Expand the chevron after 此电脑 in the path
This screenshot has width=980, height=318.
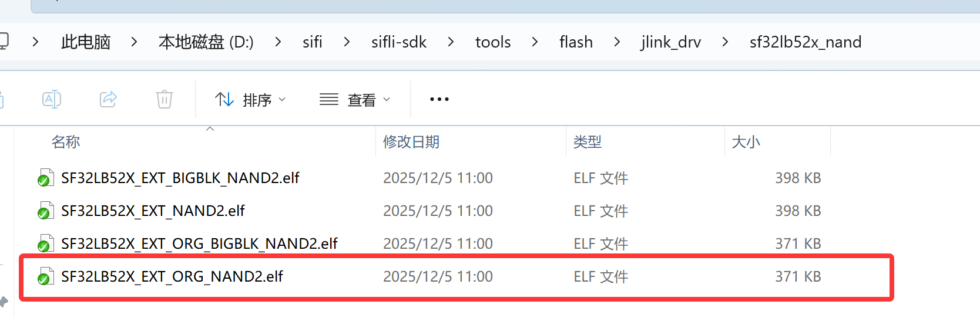click(135, 42)
